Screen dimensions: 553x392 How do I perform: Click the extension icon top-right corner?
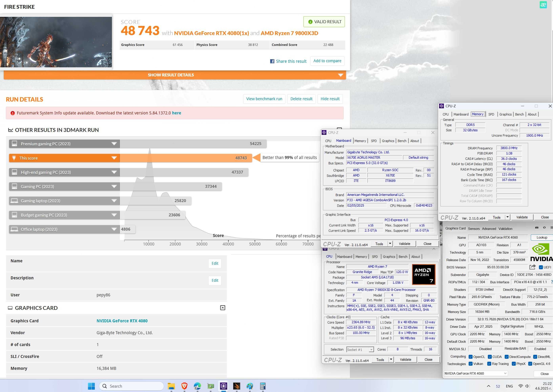tap(543, 5)
